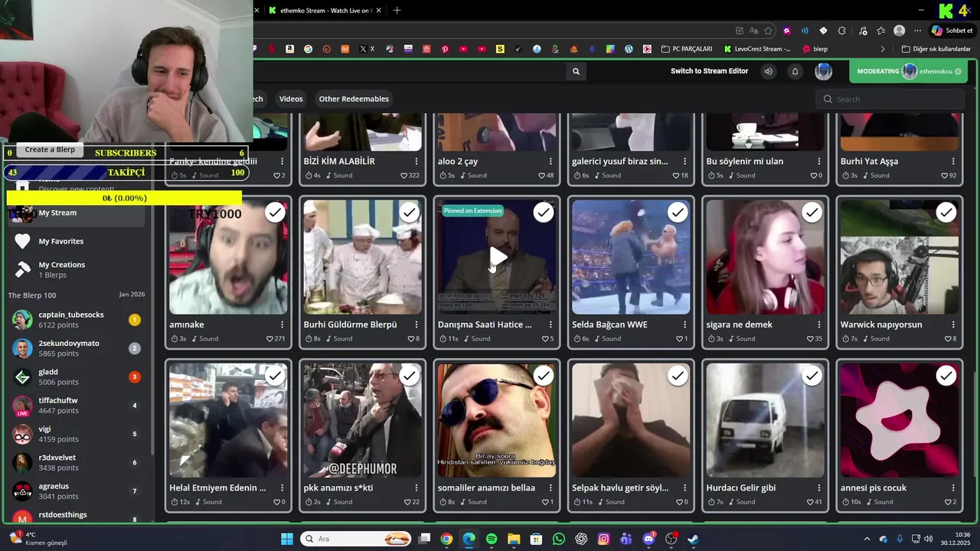
Task: Open the Google bookmark icon
Action: [x=309, y=49]
